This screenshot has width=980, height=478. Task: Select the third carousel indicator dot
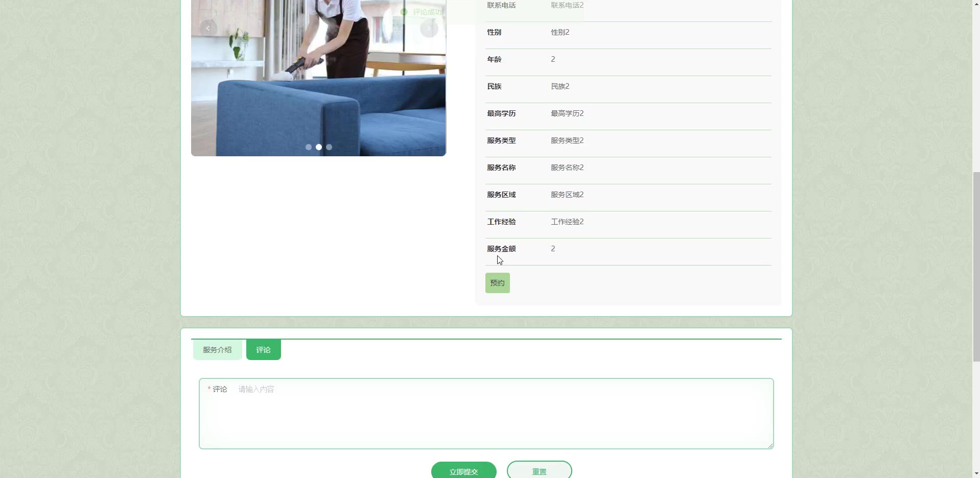pos(329,147)
